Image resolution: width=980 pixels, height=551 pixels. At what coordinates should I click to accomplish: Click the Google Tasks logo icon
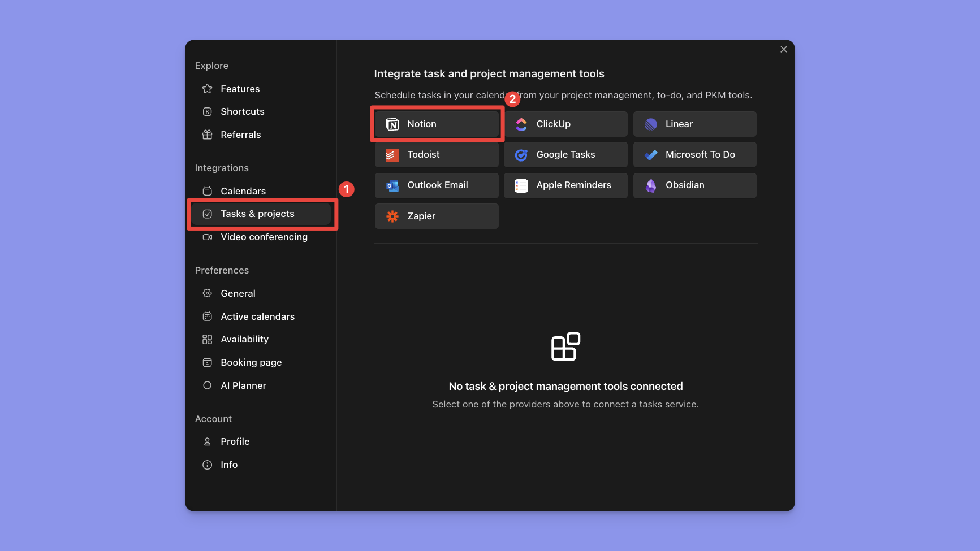[x=521, y=155]
